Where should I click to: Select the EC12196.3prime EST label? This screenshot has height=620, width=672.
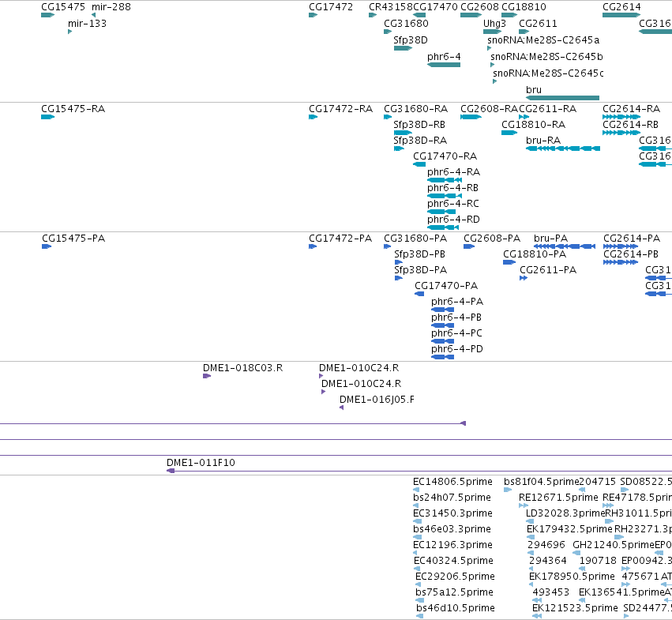(452, 546)
